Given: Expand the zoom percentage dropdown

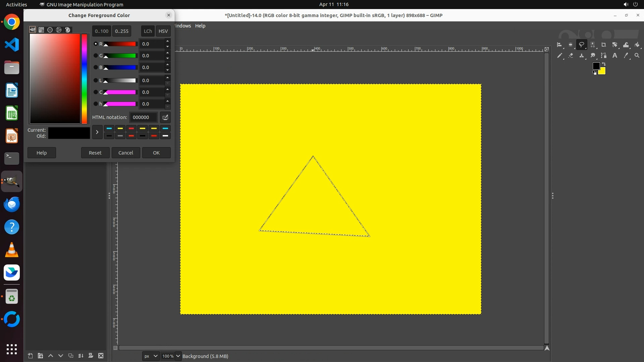Looking at the screenshot, I should 178,356.
